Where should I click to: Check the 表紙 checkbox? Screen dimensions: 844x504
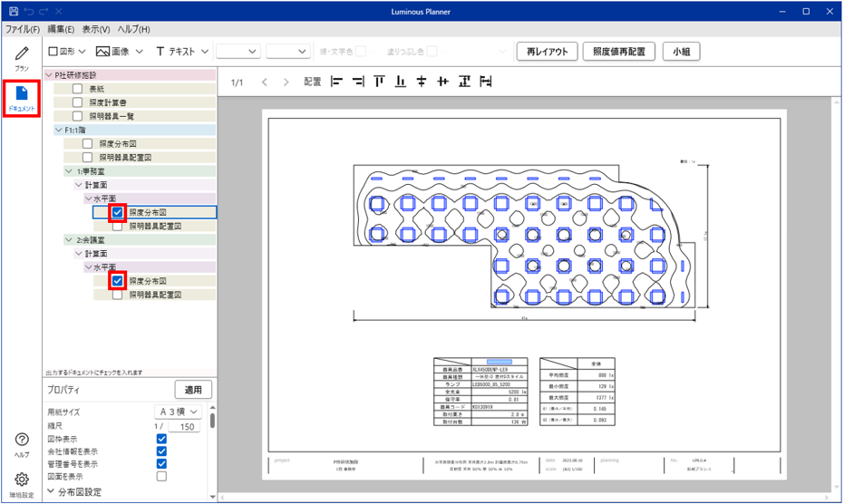pyautogui.click(x=78, y=89)
